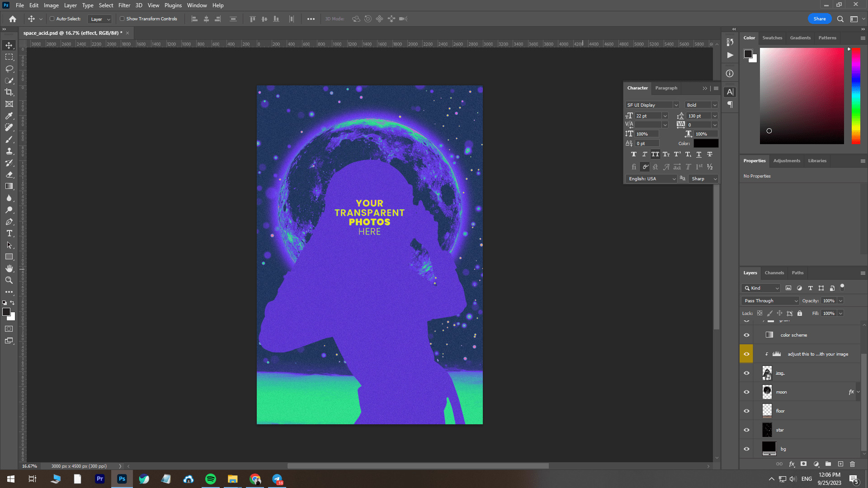Image resolution: width=868 pixels, height=488 pixels.
Task: Click the Share button
Action: (x=819, y=19)
